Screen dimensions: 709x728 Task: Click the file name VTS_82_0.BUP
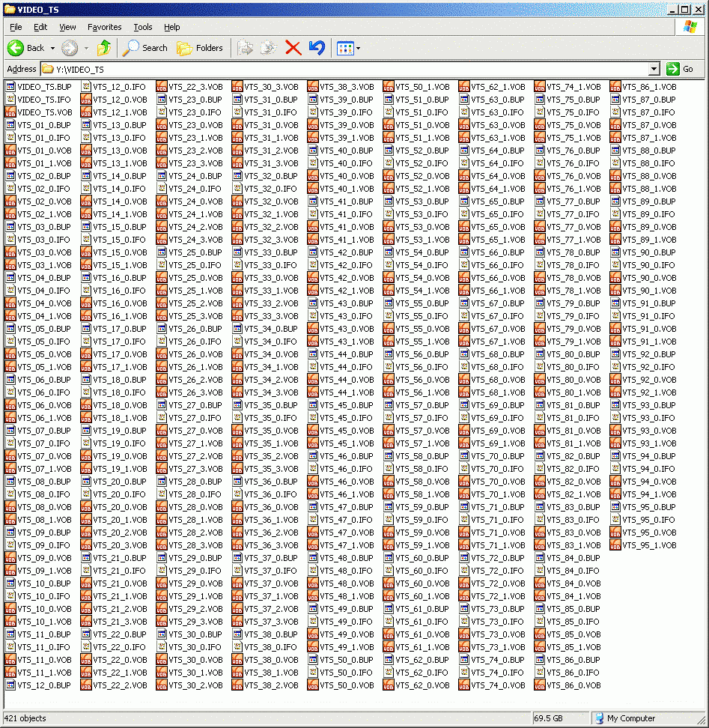pyautogui.click(x=573, y=456)
